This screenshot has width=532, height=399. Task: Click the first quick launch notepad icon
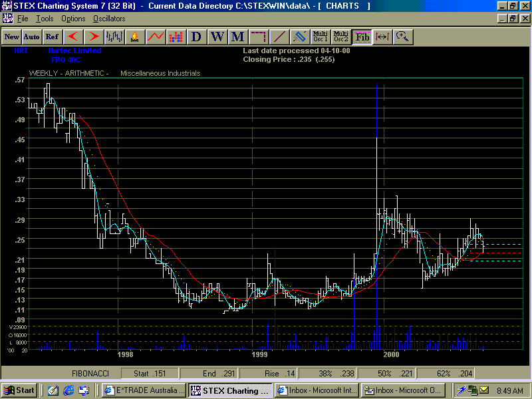click(53, 390)
